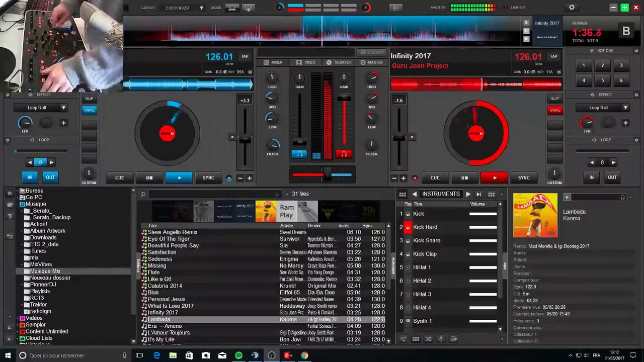
Task: Toggle left deck SLIP mode
Action: click(x=89, y=99)
